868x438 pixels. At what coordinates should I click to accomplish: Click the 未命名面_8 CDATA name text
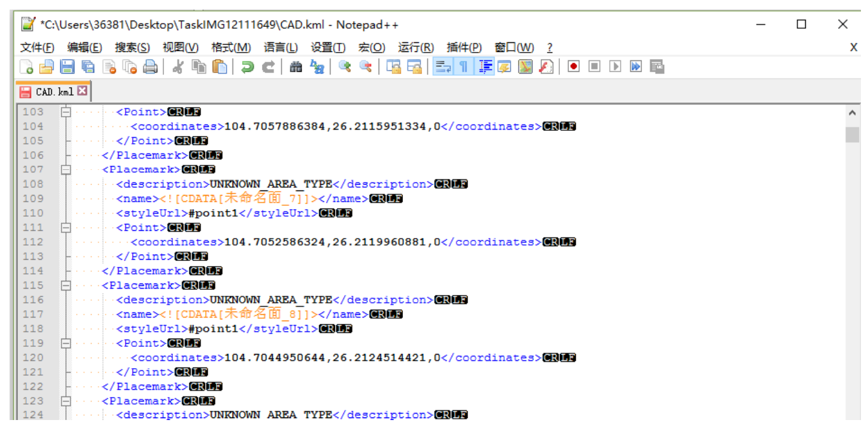(262, 314)
